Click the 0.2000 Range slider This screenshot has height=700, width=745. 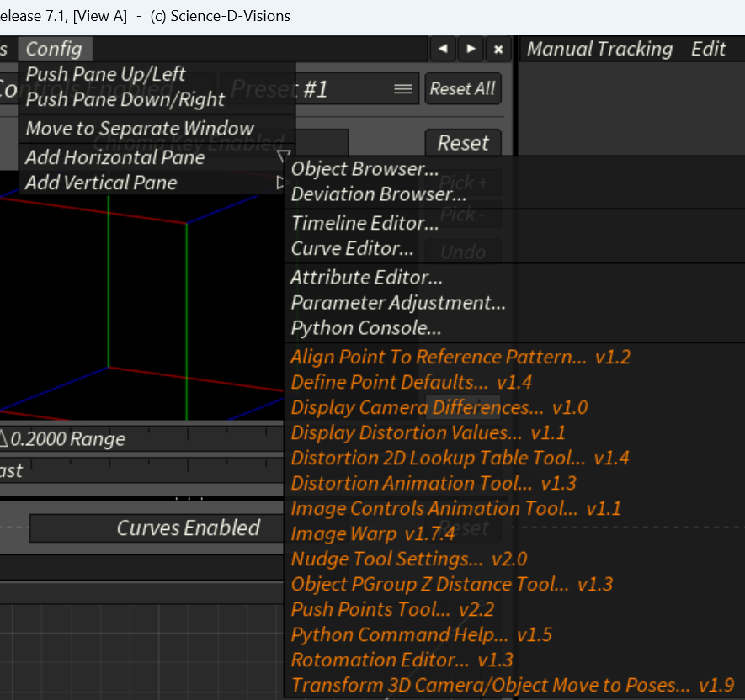pyautogui.click(x=141, y=439)
